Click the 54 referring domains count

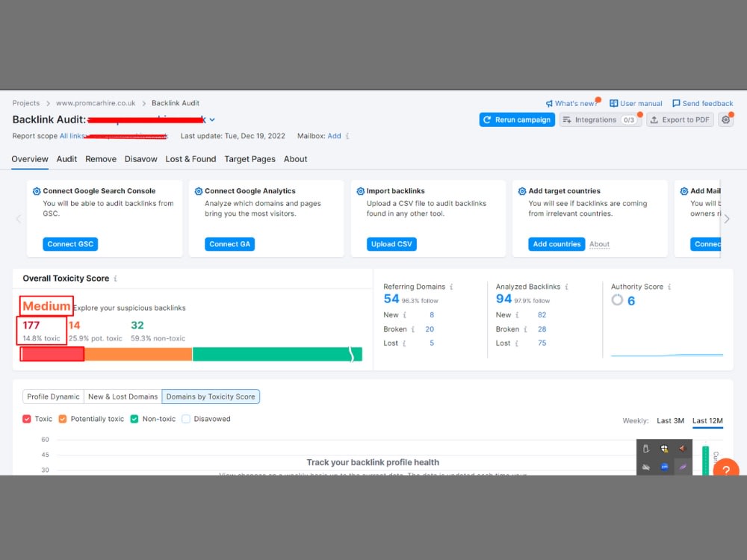(391, 299)
